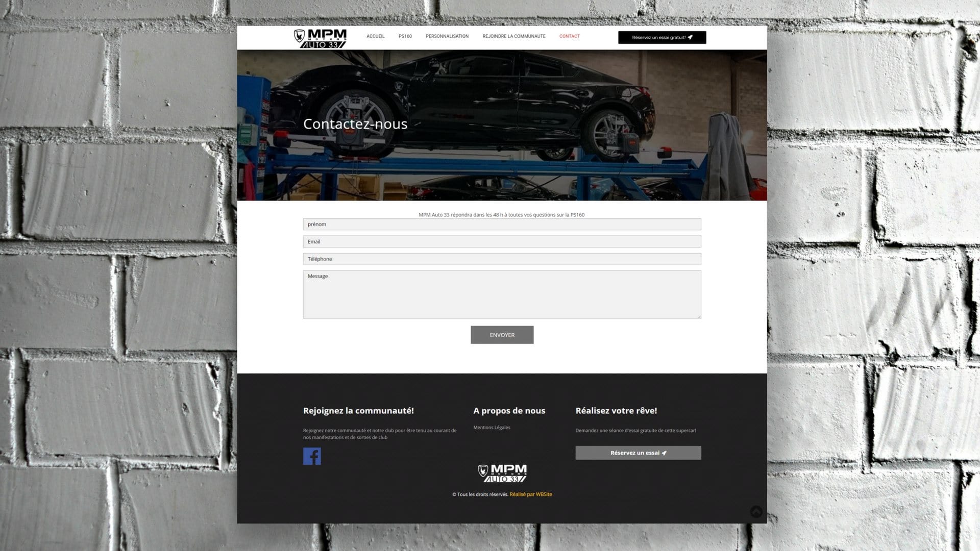This screenshot has height=551, width=980.
Task: Click the footer 'Réservez un essai' button
Action: (638, 453)
